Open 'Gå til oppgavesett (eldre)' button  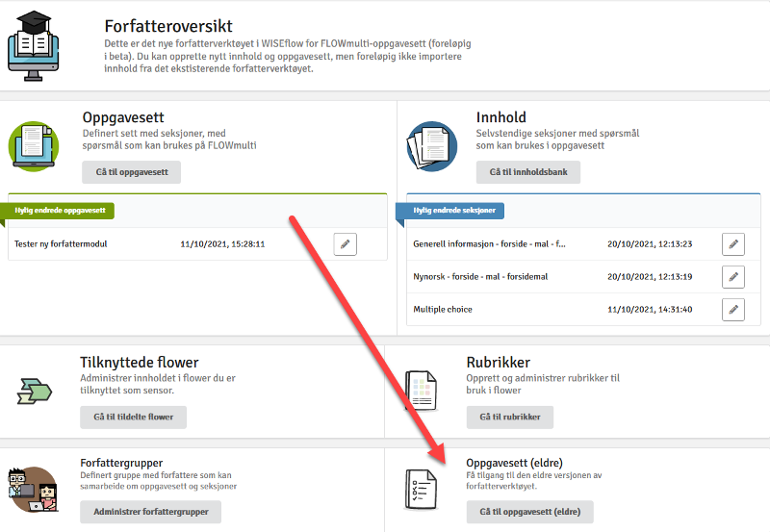[530, 512]
